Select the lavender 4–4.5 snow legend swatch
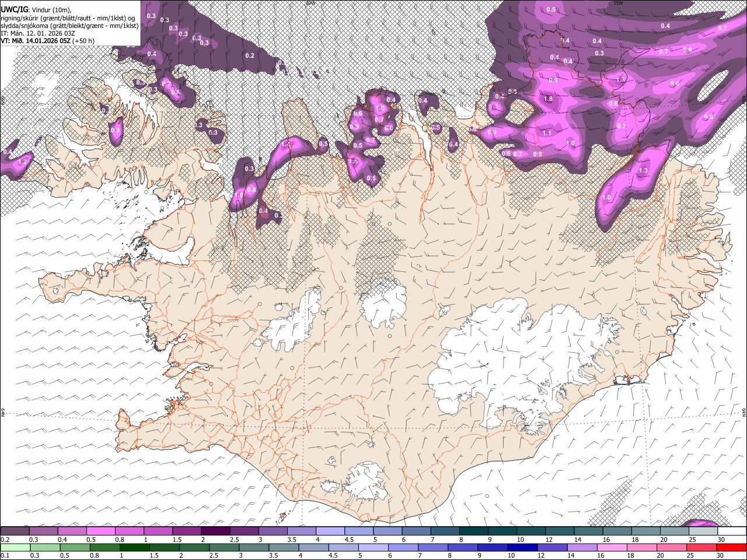 pyautogui.click(x=330, y=531)
